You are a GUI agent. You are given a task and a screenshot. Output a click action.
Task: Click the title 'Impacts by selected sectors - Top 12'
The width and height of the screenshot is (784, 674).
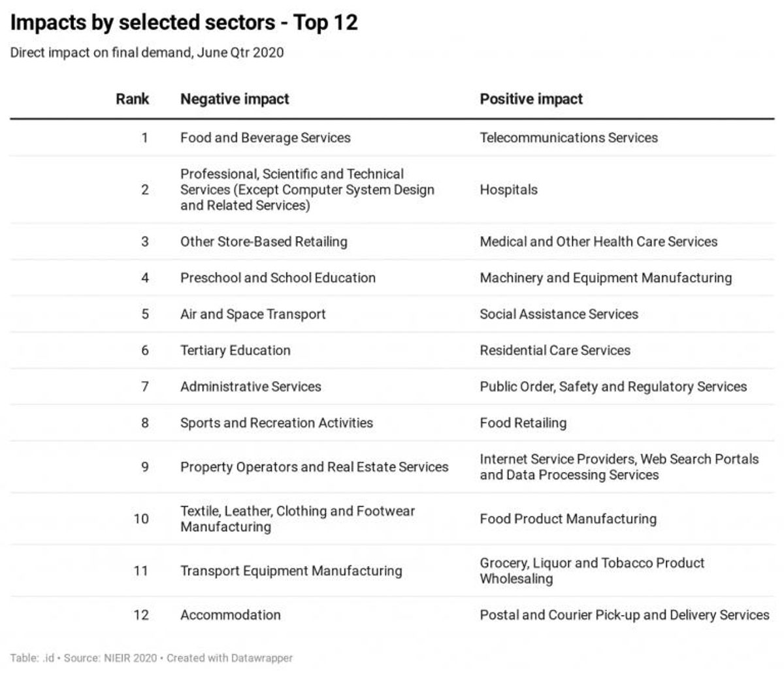pyautogui.click(x=184, y=23)
